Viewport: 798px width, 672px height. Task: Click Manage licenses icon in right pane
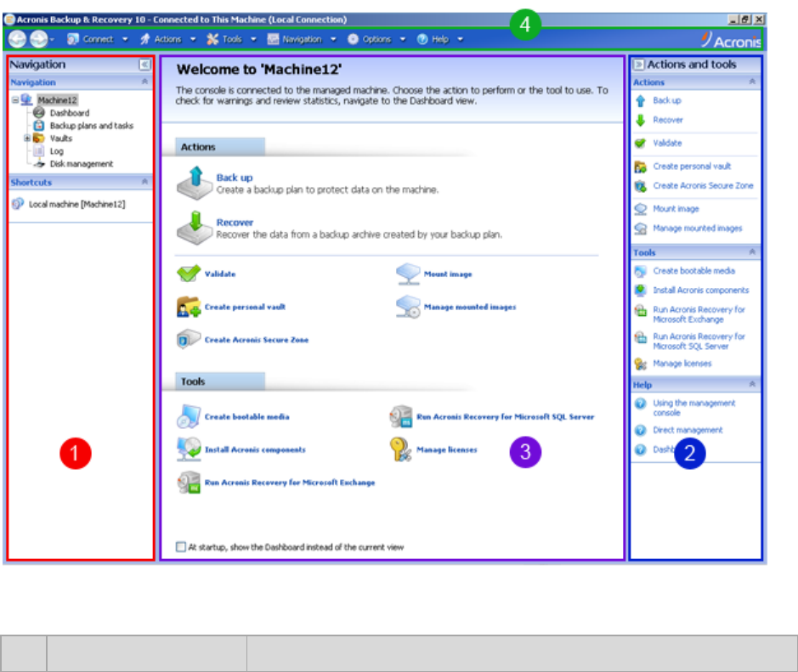pos(640,364)
